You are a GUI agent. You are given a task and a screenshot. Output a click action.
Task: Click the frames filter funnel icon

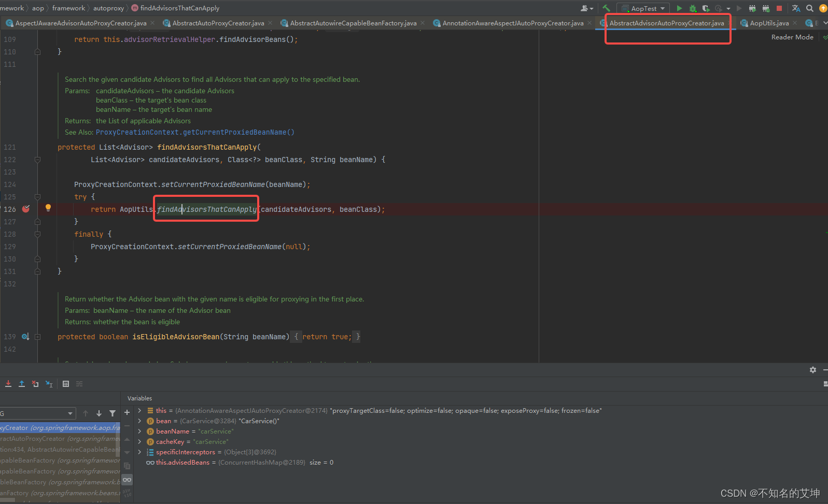(113, 413)
